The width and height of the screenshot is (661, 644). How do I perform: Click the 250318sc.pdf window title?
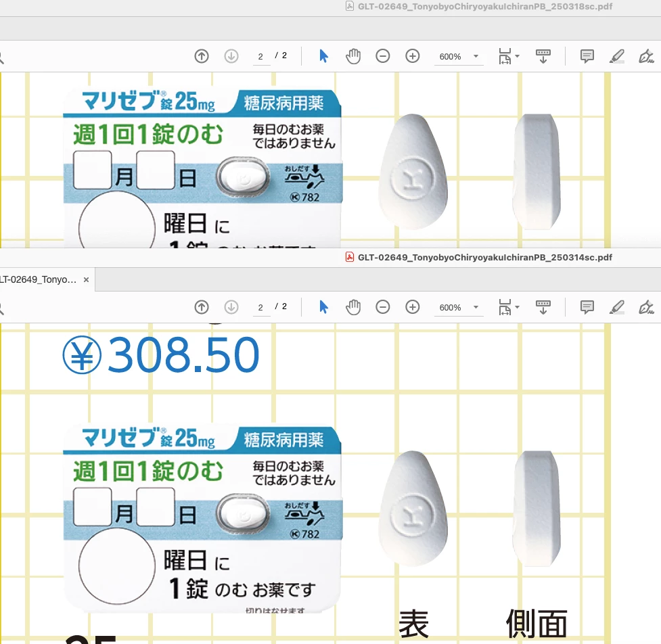[485, 6]
